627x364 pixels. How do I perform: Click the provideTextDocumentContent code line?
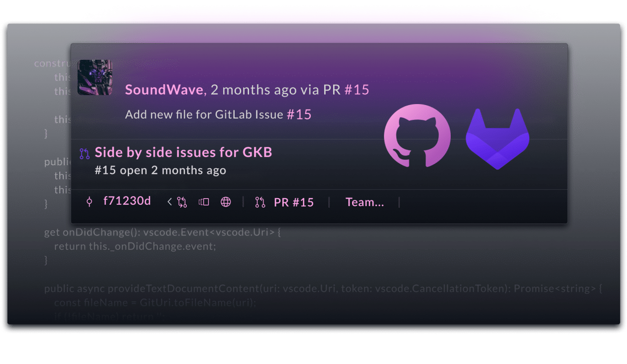coord(324,289)
